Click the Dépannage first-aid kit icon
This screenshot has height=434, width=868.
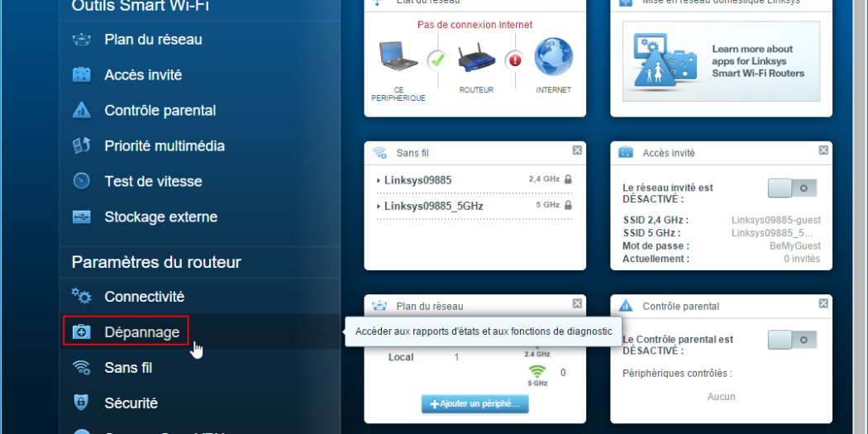point(82,332)
